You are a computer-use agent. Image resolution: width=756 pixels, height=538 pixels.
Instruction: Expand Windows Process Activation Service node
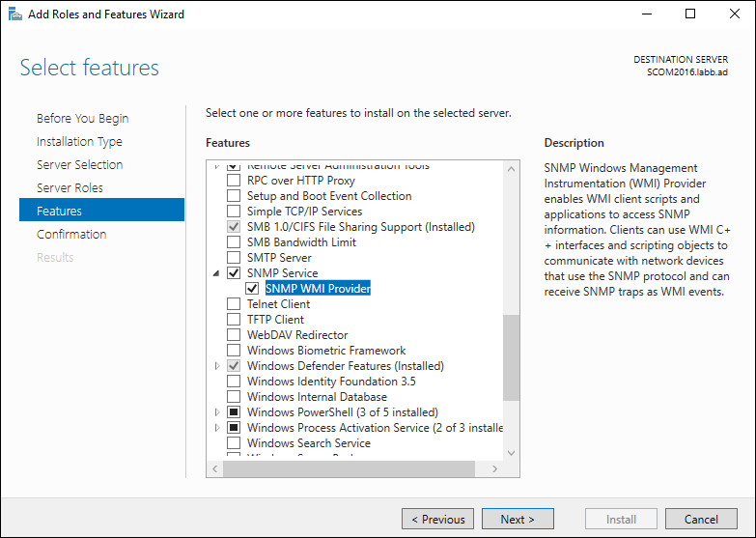(217, 428)
